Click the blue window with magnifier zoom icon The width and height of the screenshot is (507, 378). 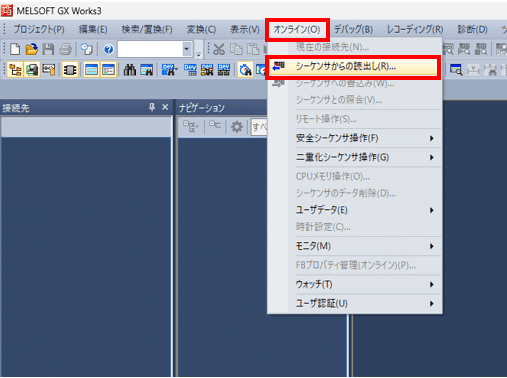point(456,70)
